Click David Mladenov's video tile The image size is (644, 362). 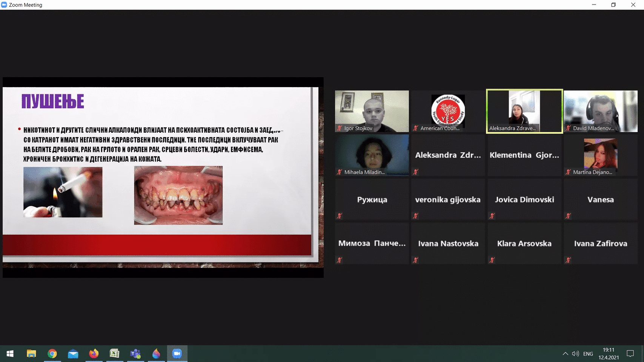click(x=600, y=111)
